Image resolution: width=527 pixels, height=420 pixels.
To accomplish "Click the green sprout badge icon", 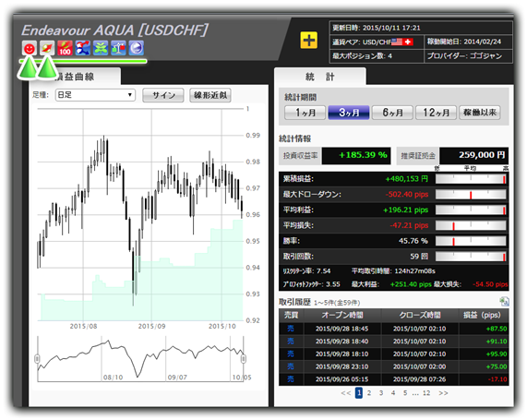I will point(101,48).
